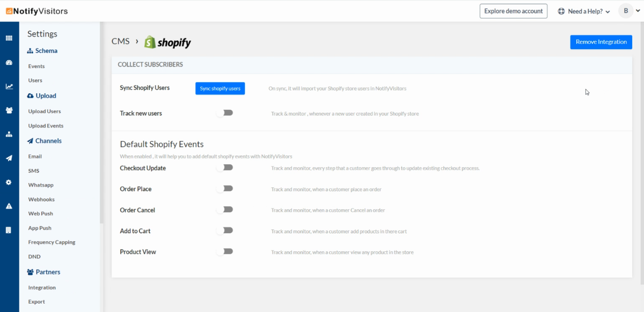Open the grid apps icon in left rail
Viewport: 644px width, 312px height.
pos(9,38)
